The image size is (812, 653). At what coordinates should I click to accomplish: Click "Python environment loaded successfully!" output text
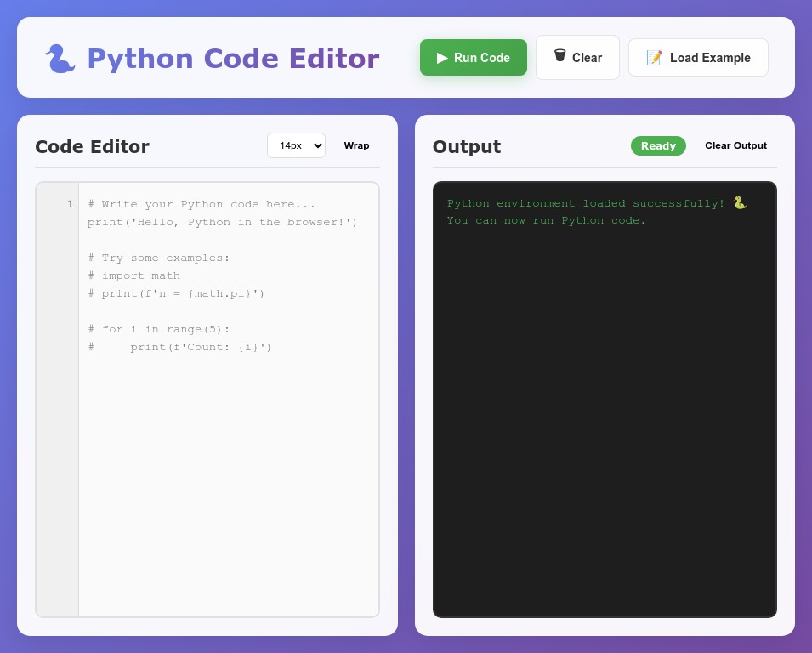pos(586,203)
